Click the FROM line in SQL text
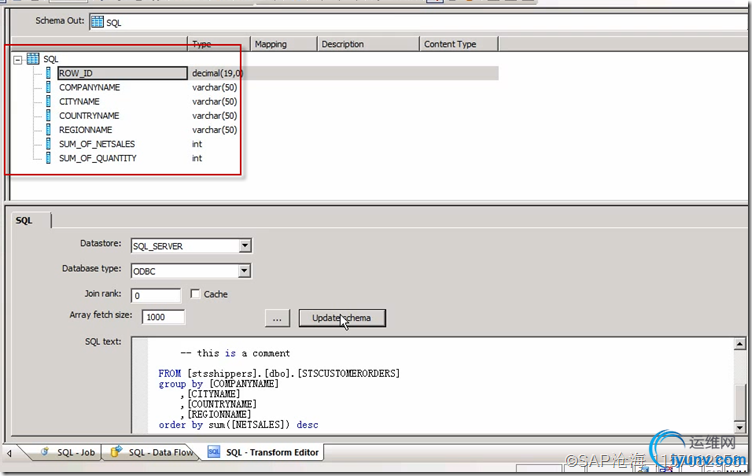 (x=279, y=373)
